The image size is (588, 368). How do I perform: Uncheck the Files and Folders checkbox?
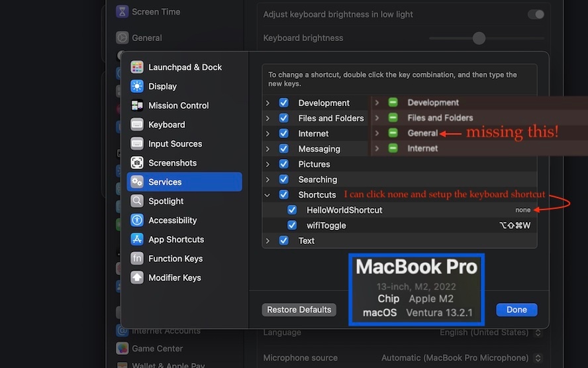[284, 118]
